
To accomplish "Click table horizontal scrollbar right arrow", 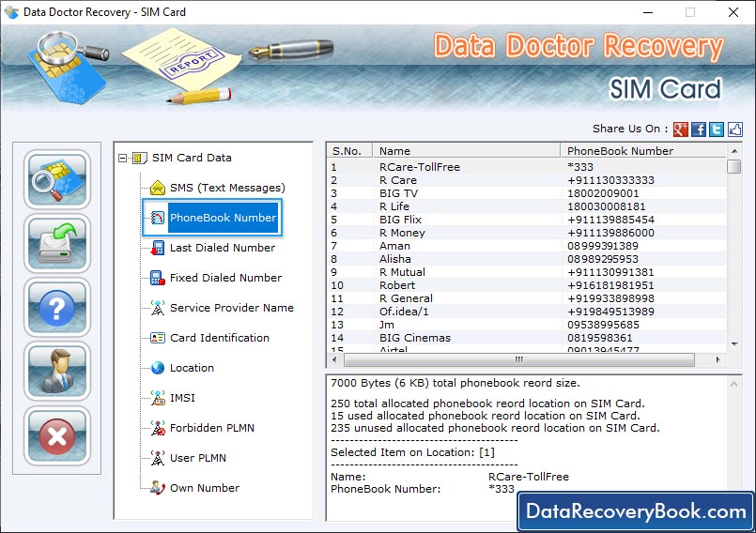I will (x=717, y=359).
